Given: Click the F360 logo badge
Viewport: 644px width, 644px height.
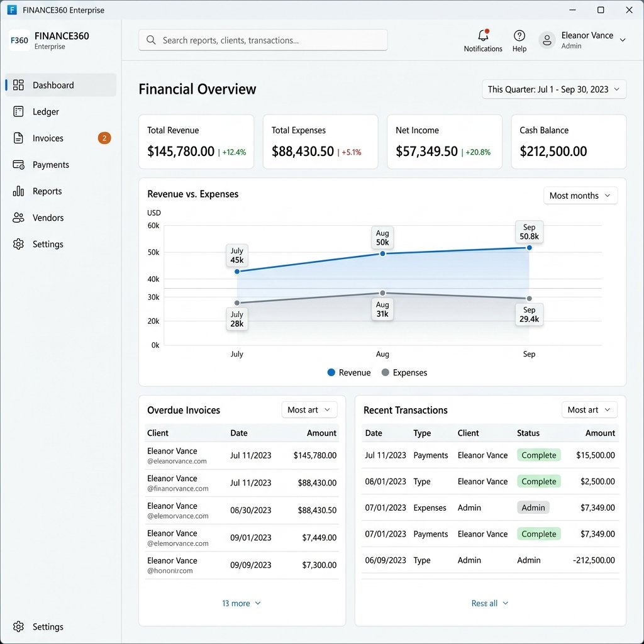Looking at the screenshot, I should click(x=19, y=40).
